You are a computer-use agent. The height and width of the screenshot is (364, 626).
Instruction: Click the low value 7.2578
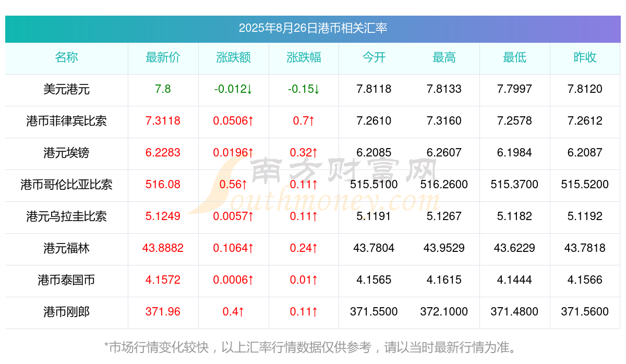pos(515,121)
